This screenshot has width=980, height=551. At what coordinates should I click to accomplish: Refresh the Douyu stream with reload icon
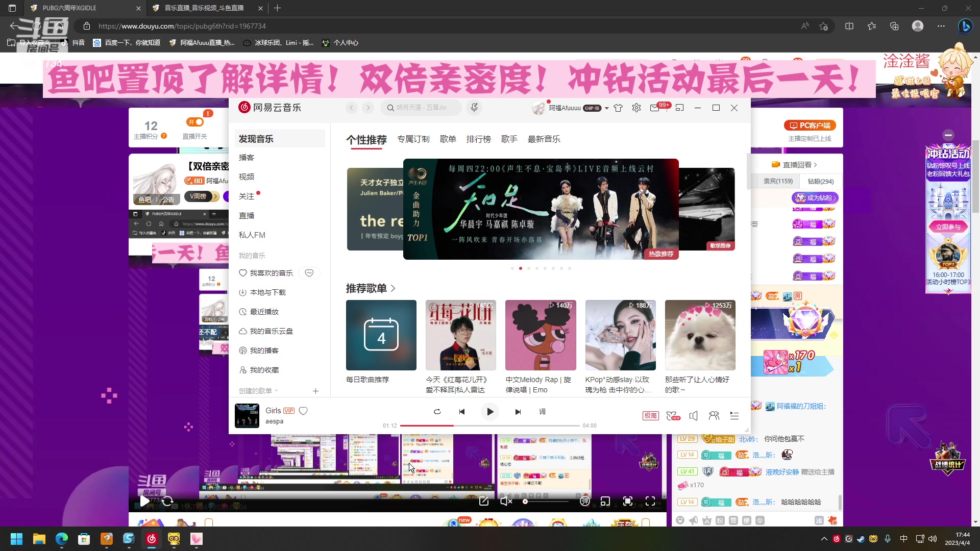(x=167, y=501)
